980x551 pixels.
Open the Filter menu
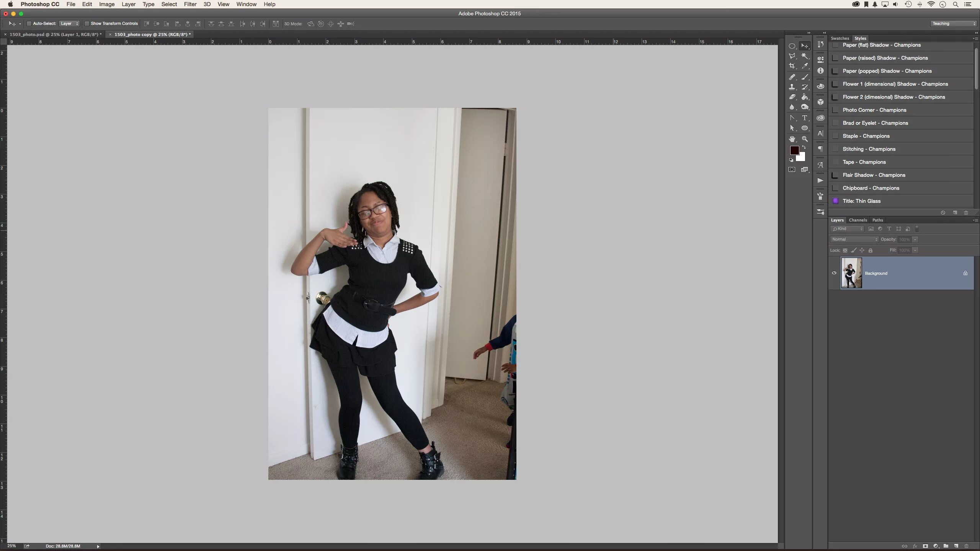pyautogui.click(x=190, y=4)
